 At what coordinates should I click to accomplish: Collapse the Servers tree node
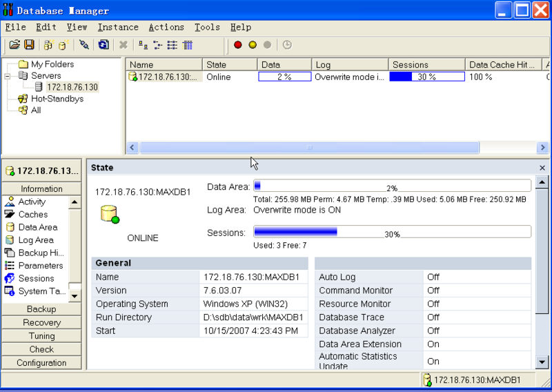pyautogui.click(x=8, y=76)
